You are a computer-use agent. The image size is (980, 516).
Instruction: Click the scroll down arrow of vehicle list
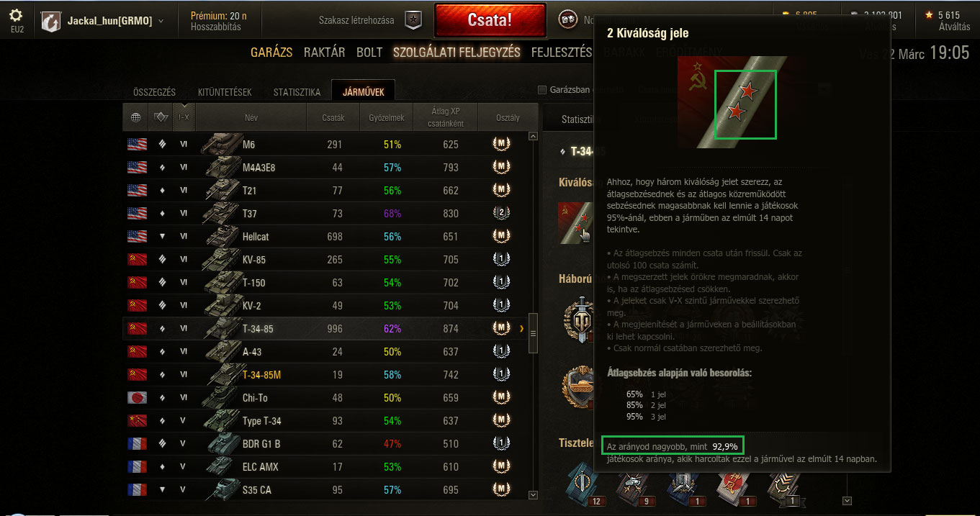(x=533, y=495)
